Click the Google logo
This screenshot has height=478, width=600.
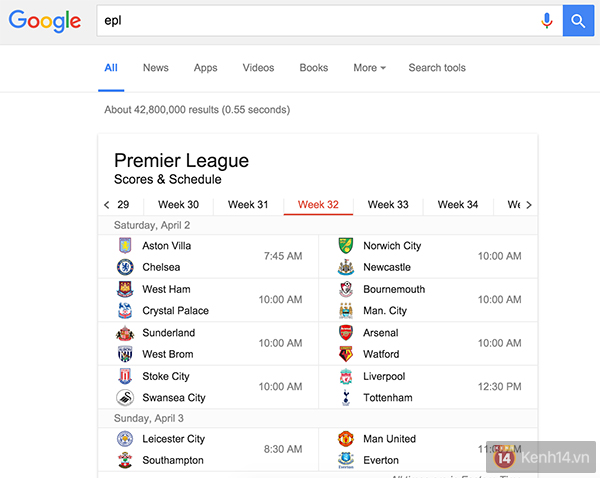pyautogui.click(x=45, y=21)
